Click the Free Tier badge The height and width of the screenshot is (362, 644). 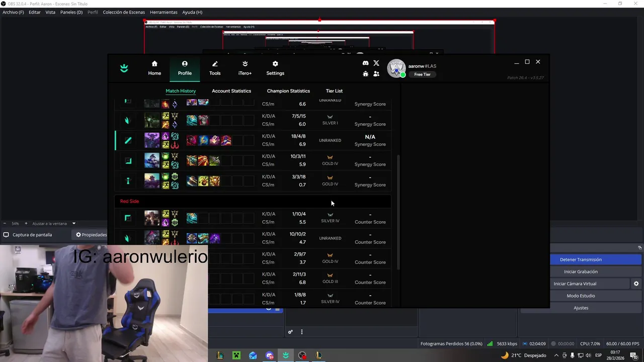(x=422, y=74)
